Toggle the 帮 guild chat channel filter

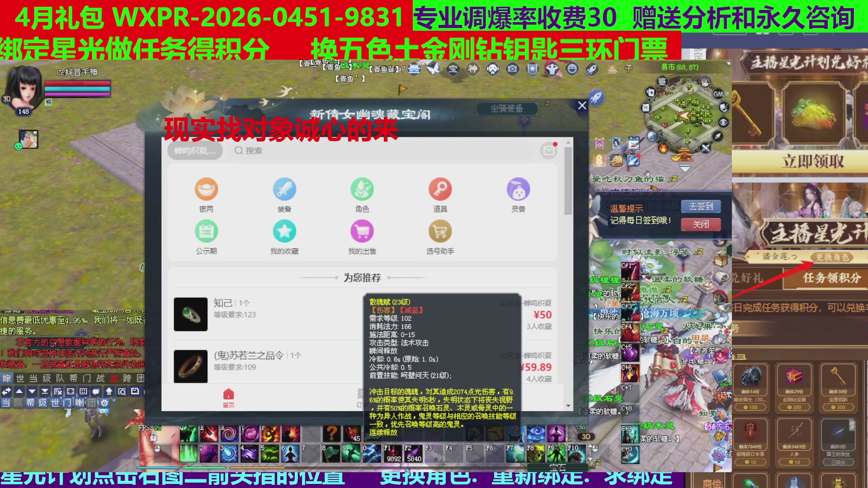point(30,403)
